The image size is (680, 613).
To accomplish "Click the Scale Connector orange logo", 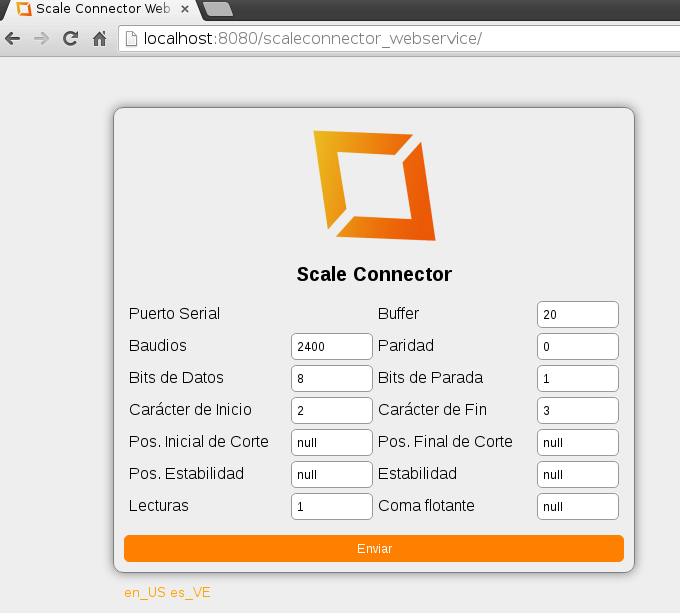I will click(x=374, y=186).
